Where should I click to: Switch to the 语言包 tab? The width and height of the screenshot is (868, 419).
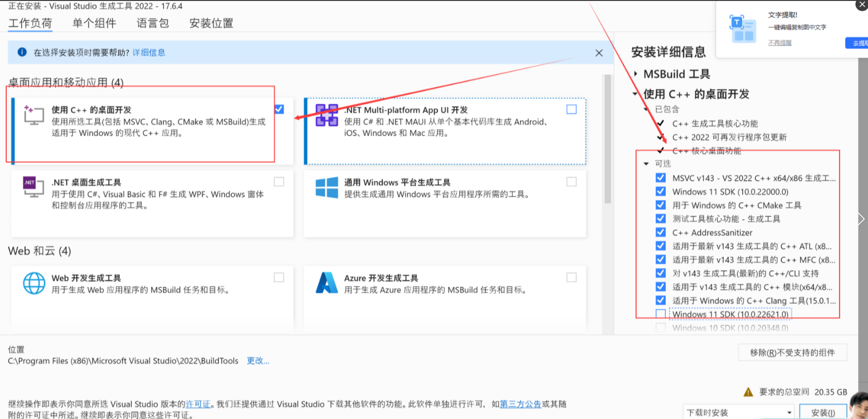tap(153, 23)
